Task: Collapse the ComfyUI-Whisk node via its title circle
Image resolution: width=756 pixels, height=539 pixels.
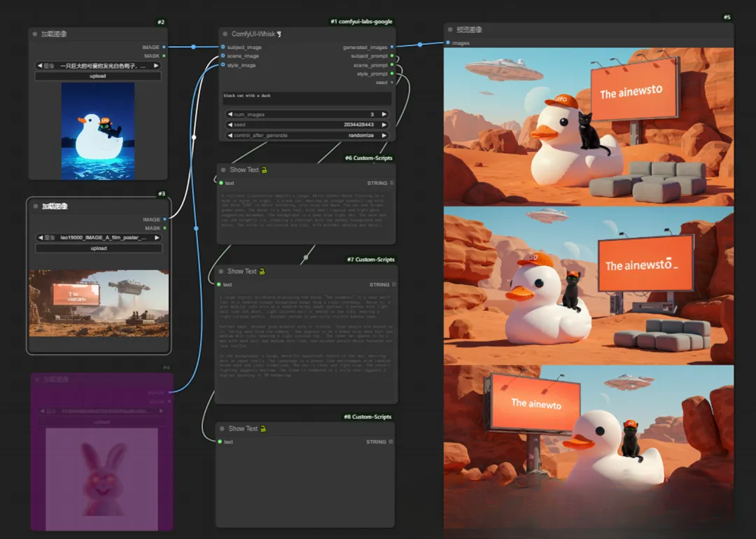Action: click(x=225, y=33)
